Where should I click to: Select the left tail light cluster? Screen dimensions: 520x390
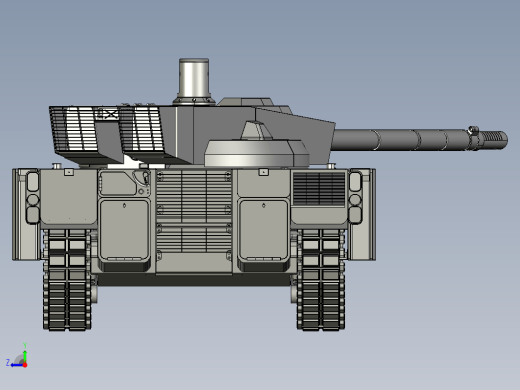(x=33, y=198)
